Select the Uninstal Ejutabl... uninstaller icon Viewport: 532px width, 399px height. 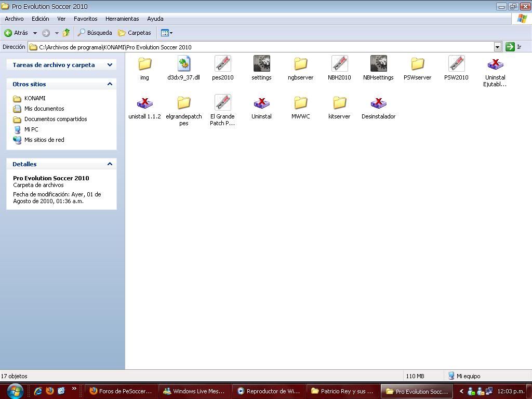[495, 64]
